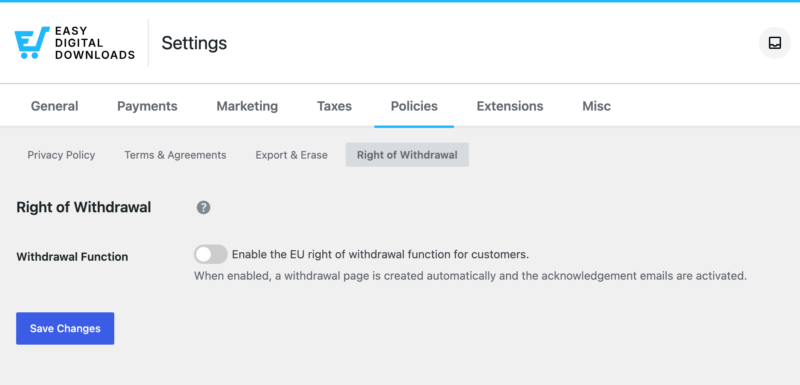Image resolution: width=800 pixels, height=385 pixels.
Task: Click the Easy Digital Downloads logo
Action: tap(74, 43)
